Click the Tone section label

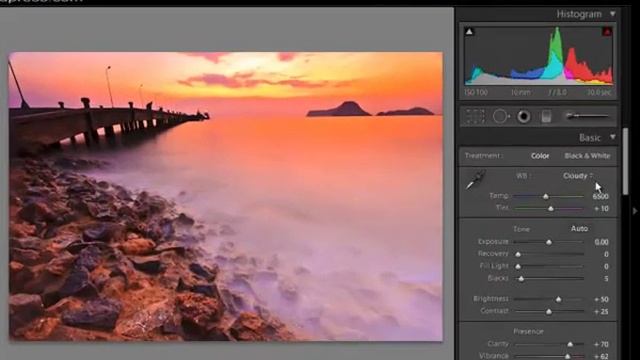[x=522, y=229]
